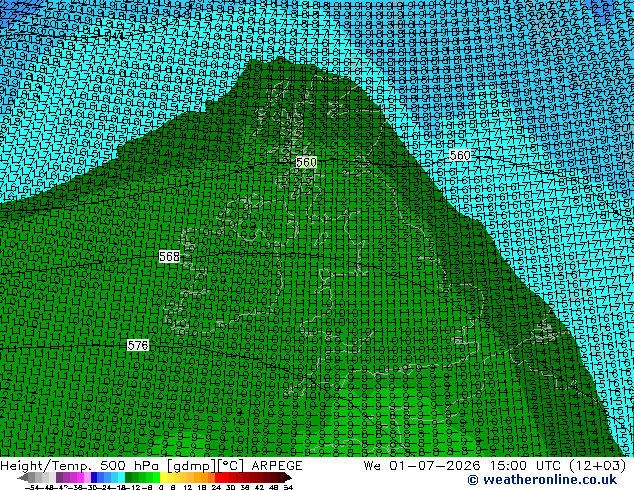Click the 15:00 UTC (12+03) time text
The height and width of the screenshot is (490, 634).
click(558, 466)
